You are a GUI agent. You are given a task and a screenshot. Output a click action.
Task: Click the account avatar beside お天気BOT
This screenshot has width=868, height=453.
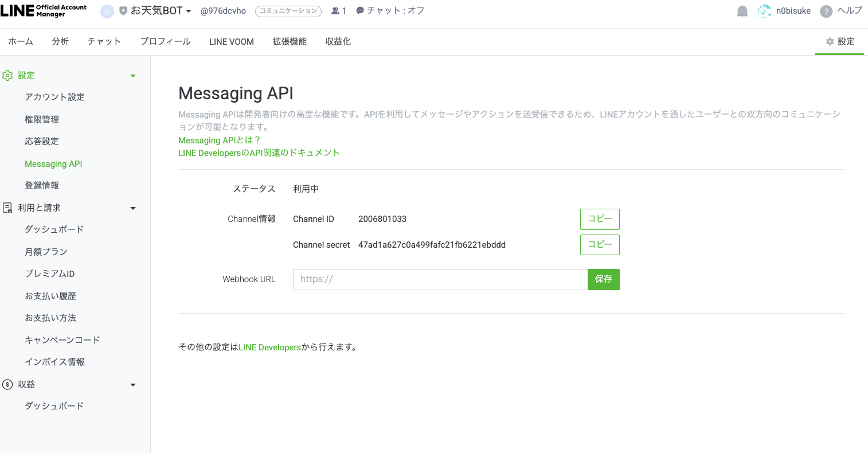(107, 11)
